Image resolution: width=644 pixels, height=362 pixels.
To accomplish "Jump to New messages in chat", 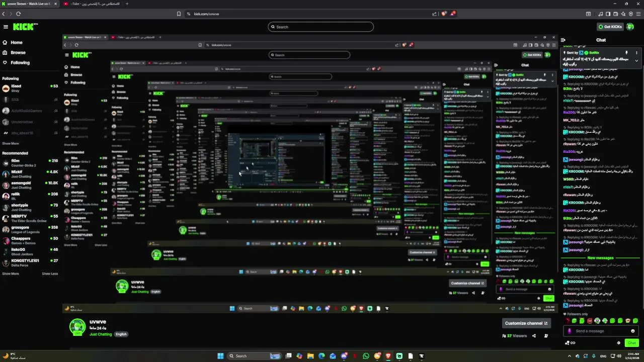I will click(600, 258).
